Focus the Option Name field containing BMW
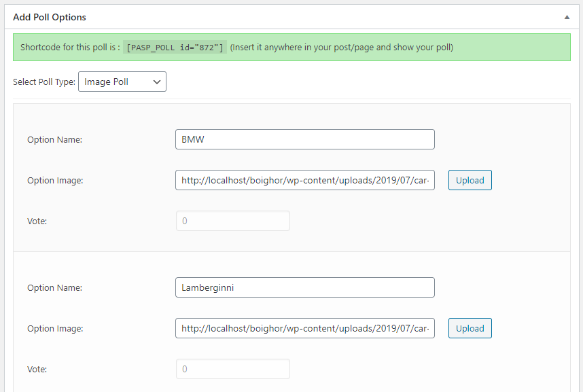The height and width of the screenshot is (392, 583). pyautogui.click(x=304, y=139)
